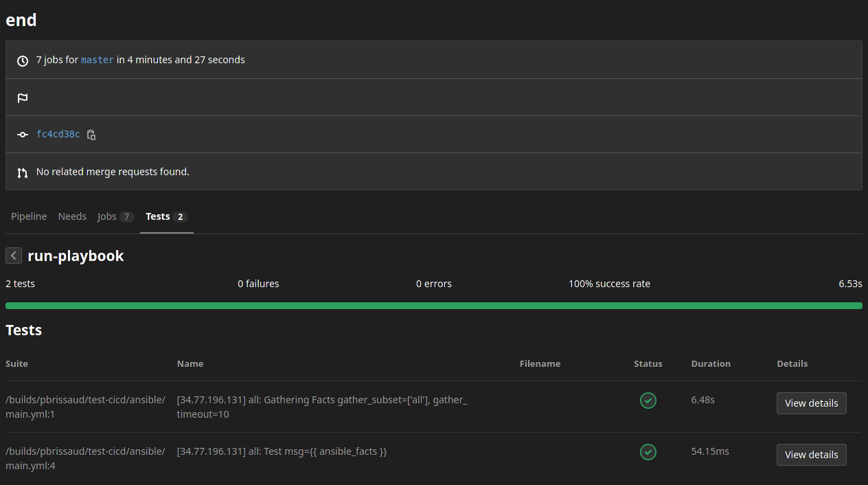Click the 'end' page title

(x=21, y=20)
